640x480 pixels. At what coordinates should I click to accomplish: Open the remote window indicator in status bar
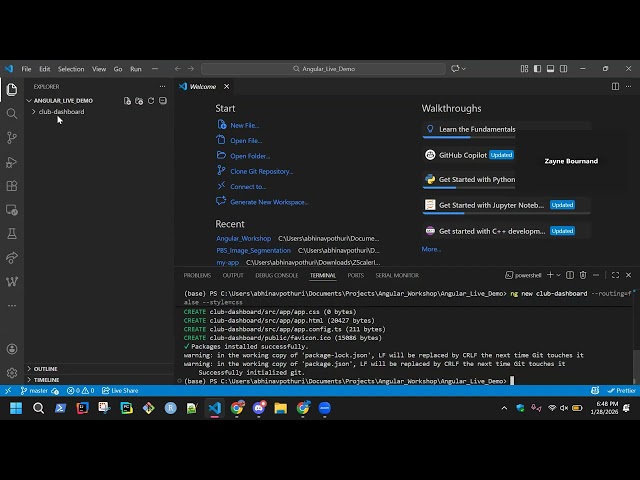[x=8, y=391]
